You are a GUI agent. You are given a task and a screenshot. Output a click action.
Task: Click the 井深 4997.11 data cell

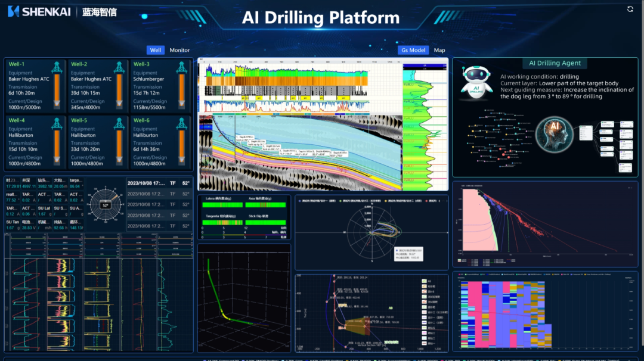pyautogui.click(x=29, y=183)
